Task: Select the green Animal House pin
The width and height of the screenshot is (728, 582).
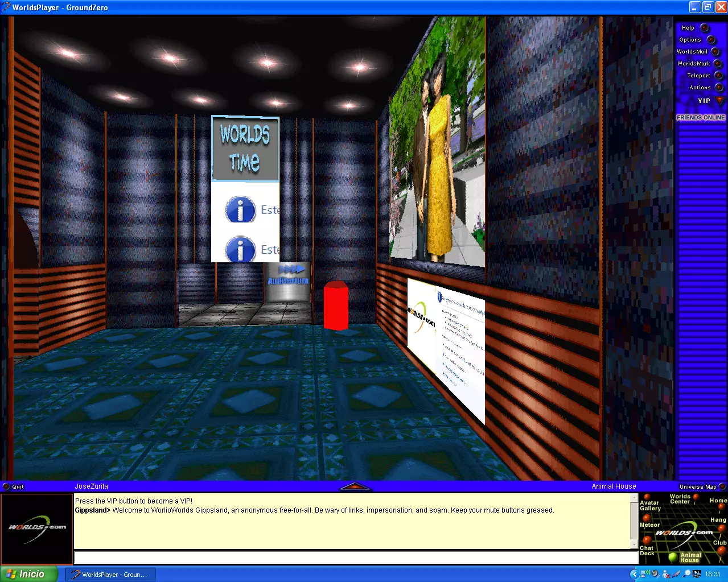Action: tap(673, 557)
